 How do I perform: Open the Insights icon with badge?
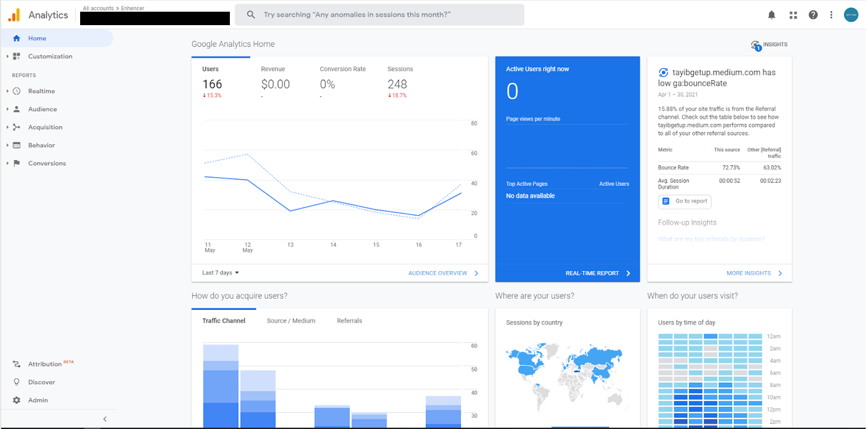click(756, 46)
